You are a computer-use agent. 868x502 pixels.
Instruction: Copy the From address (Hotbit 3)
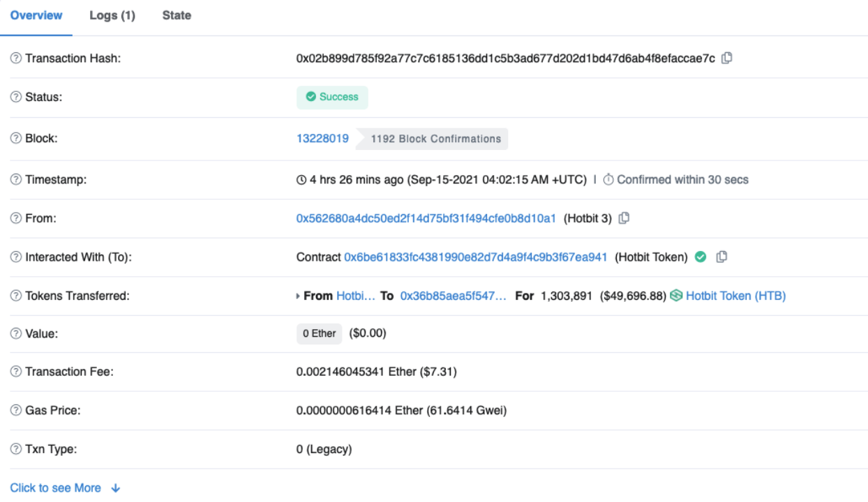tap(624, 218)
